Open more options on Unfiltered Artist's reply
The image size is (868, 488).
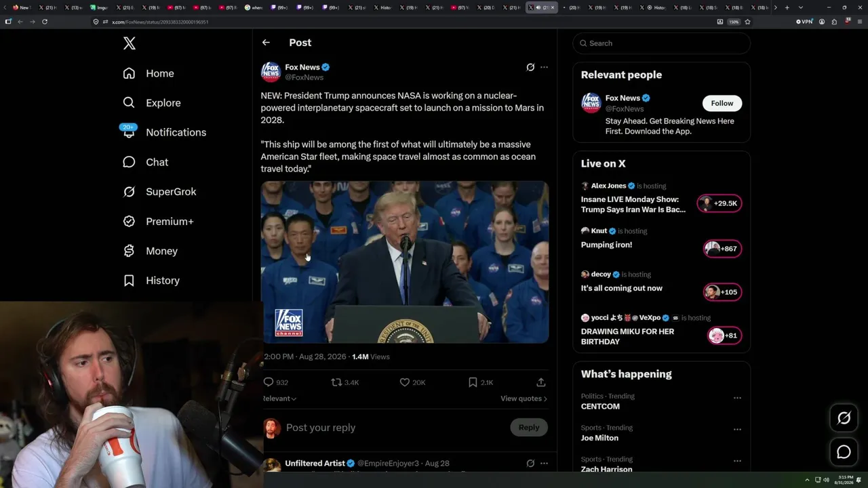pyautogui.click(x=544, y=464)
